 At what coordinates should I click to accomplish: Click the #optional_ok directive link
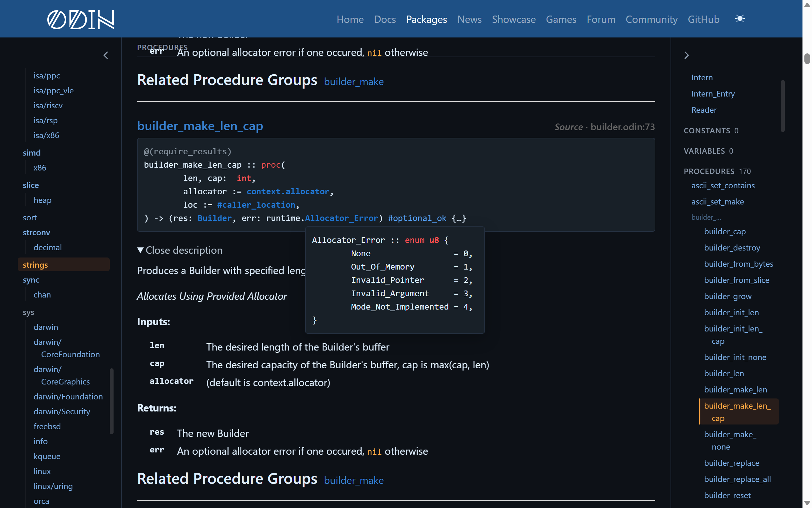click(417, 218)
